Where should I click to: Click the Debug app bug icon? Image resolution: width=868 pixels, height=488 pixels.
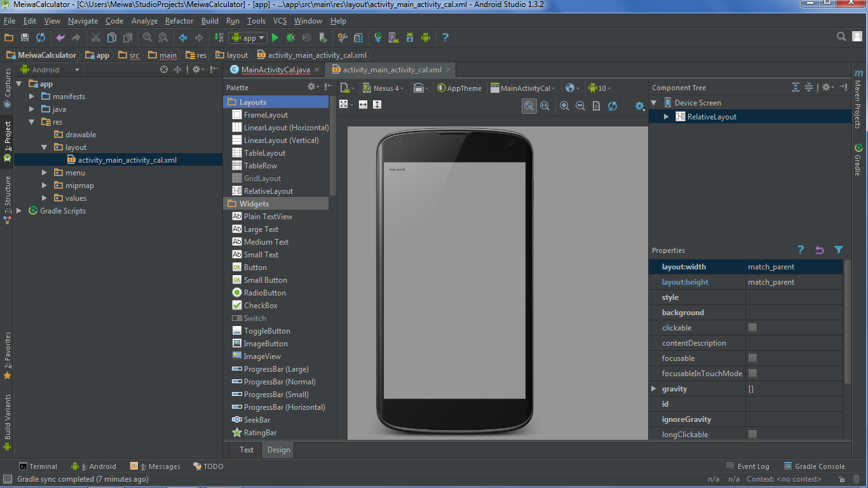coord(291,37)
